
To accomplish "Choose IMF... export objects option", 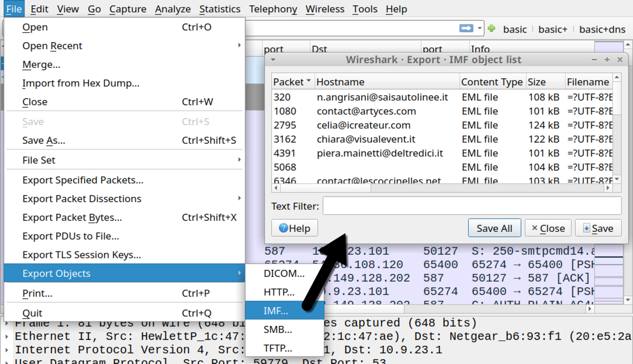I will coord(285,311).
